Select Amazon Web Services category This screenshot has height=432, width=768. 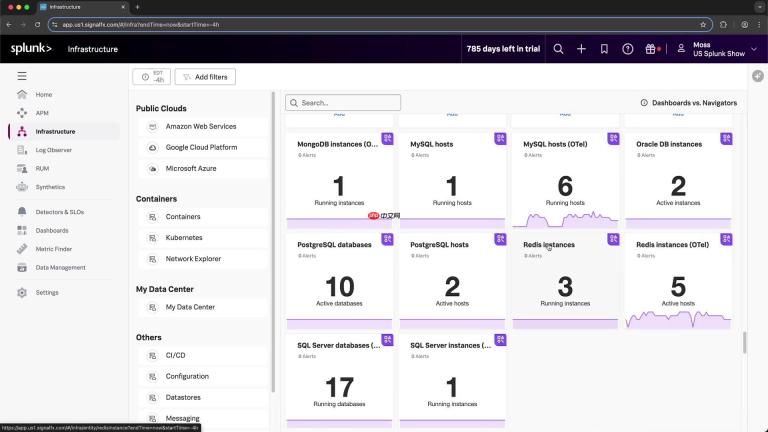[203, 126]
